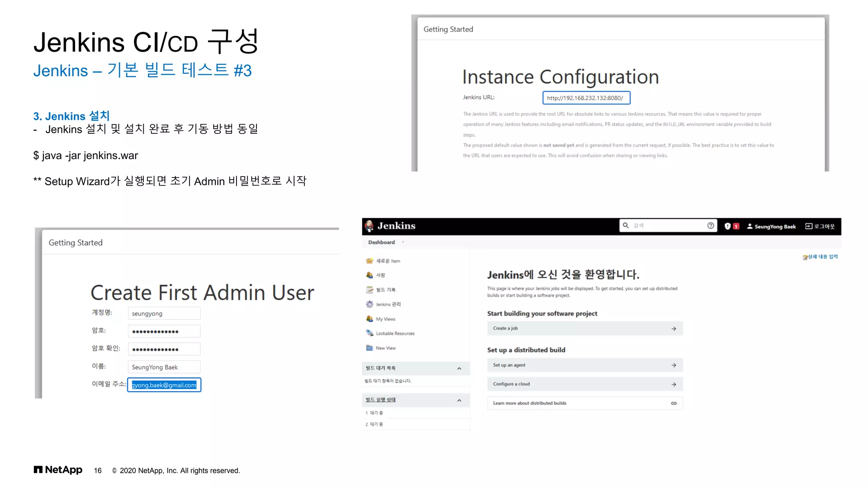Click the Lockable Resources sidebar icon
This screenshot has width=868, height=488.
coord(370,333)
